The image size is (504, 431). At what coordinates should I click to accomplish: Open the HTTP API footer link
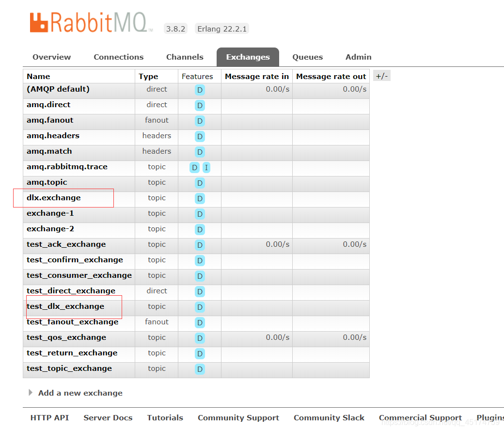(50, 417)
